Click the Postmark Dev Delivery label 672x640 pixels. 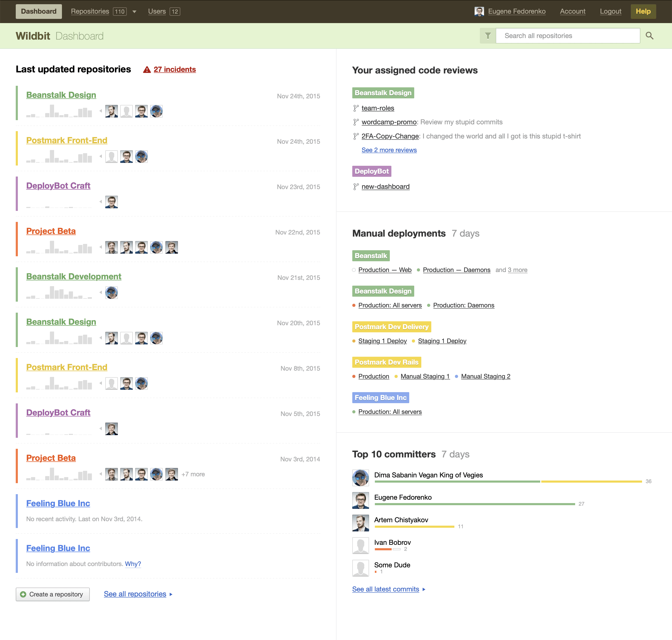[x=392, y=327]
